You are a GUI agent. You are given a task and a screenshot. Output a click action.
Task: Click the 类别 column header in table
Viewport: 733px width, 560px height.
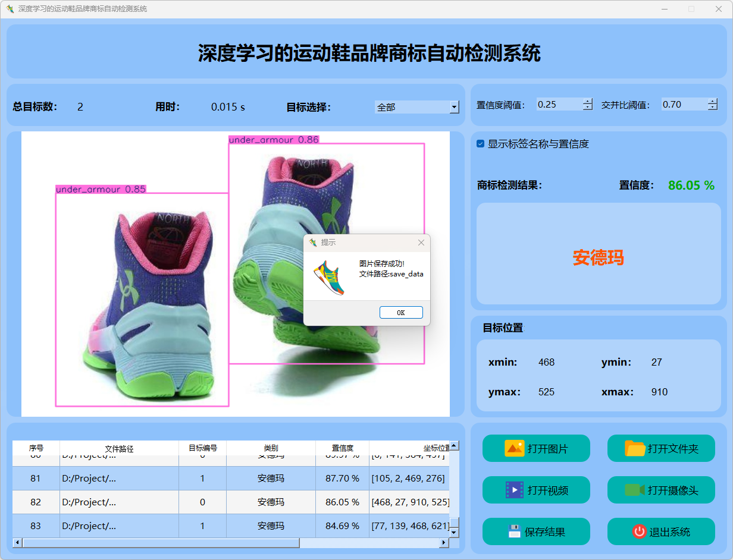point(271,448)
